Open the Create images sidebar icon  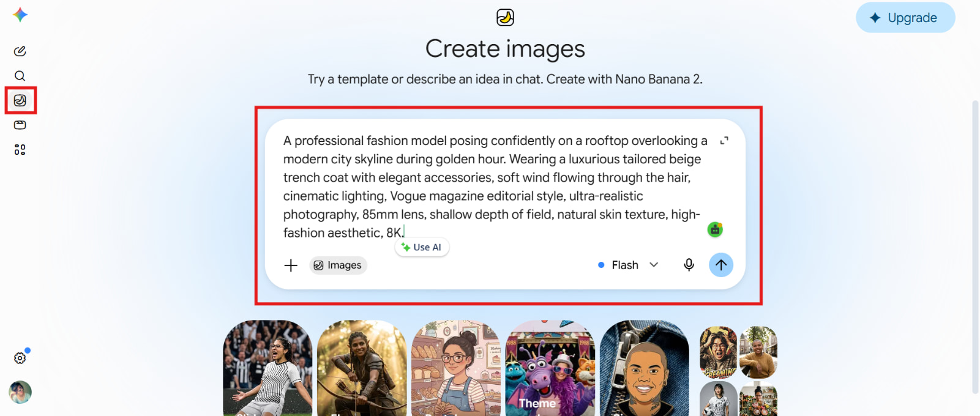[x=20, y=100]
